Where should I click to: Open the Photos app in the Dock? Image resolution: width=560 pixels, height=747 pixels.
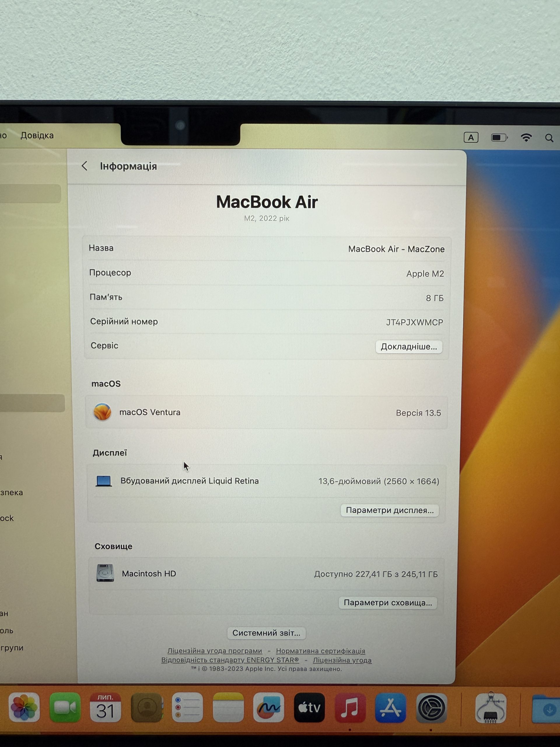click(x=24, y=707)
